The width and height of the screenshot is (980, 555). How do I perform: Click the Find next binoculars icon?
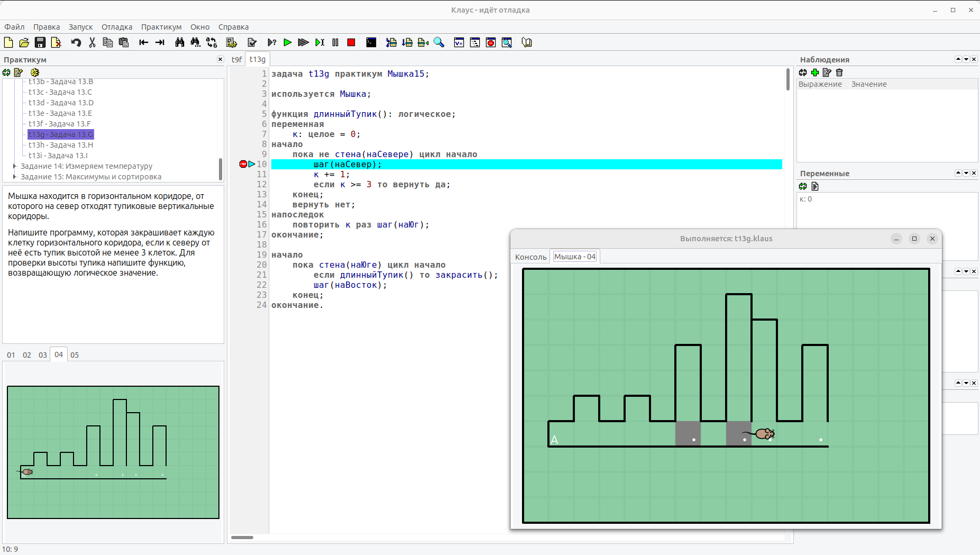196,42
